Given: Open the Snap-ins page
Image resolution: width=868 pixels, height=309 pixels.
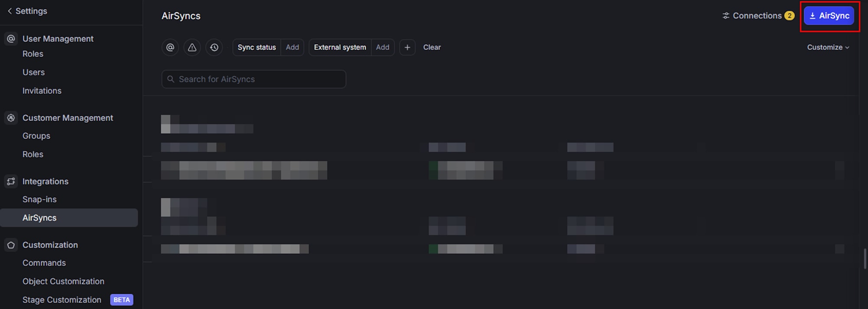Looking at the screenshot, I should (39, 199).
